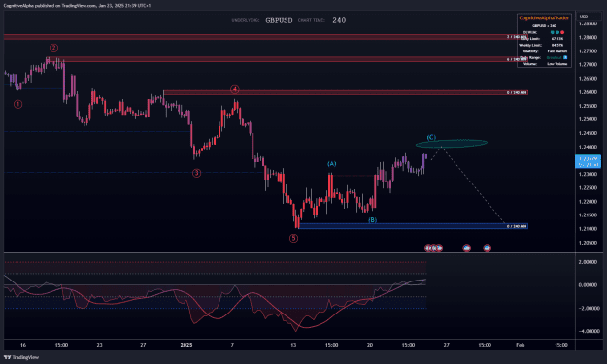Click the 1.21000 price axis value

tap(588, 229)
